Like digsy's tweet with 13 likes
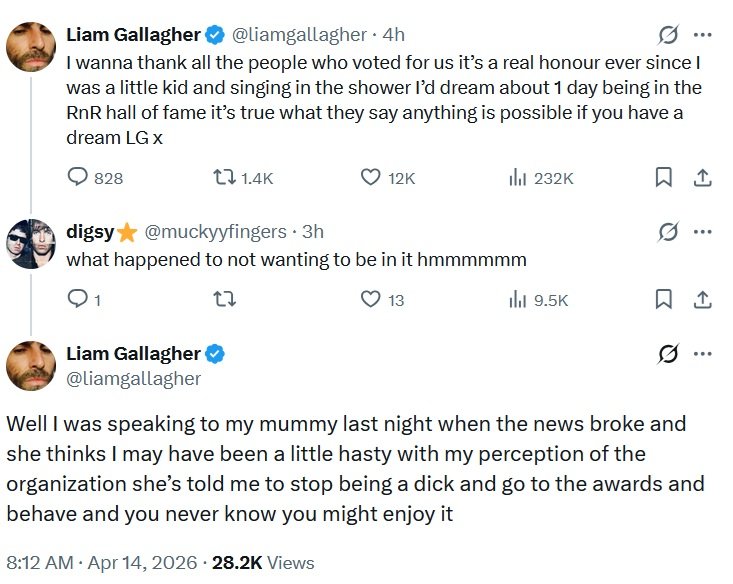The image size is (733, 584). (x=371, y=298)
